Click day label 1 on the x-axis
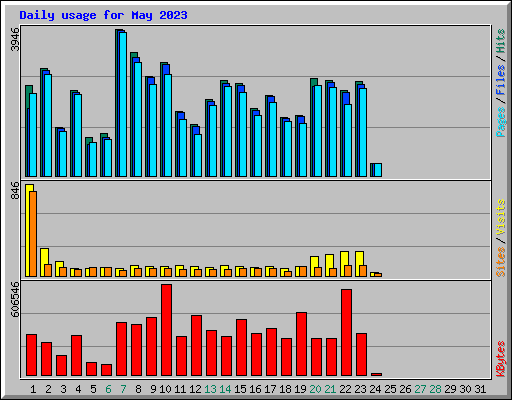The image size is (512, 400). coord(33,389)
